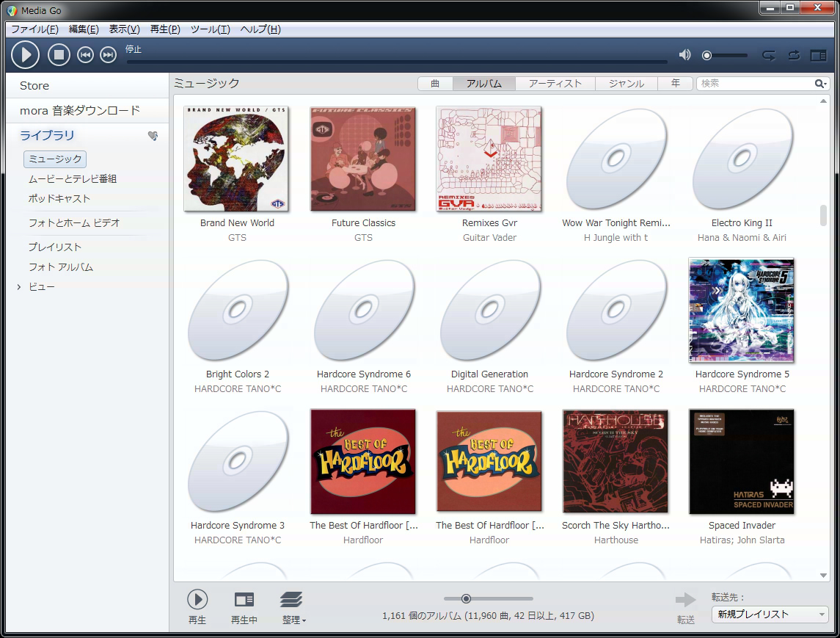Open the 表示(V) menu

(124, 29)
